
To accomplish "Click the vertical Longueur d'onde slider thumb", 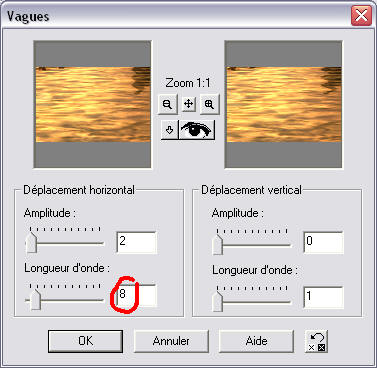I will coord(218,301).
